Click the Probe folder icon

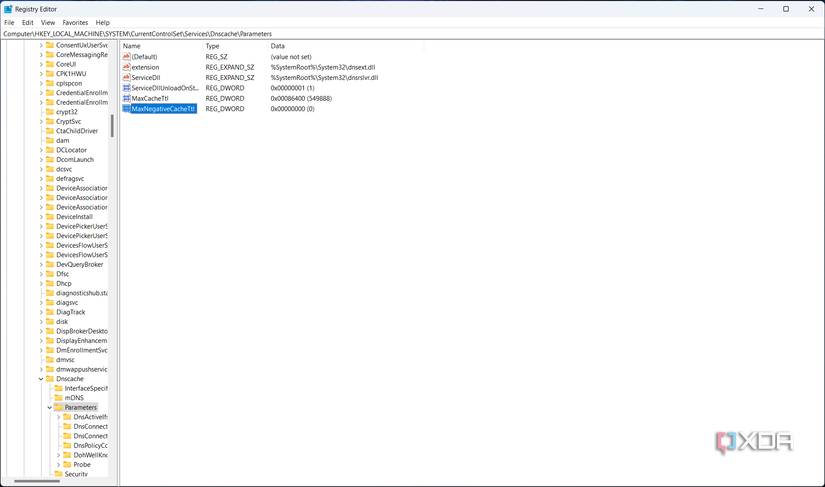(x=67, y=464)
